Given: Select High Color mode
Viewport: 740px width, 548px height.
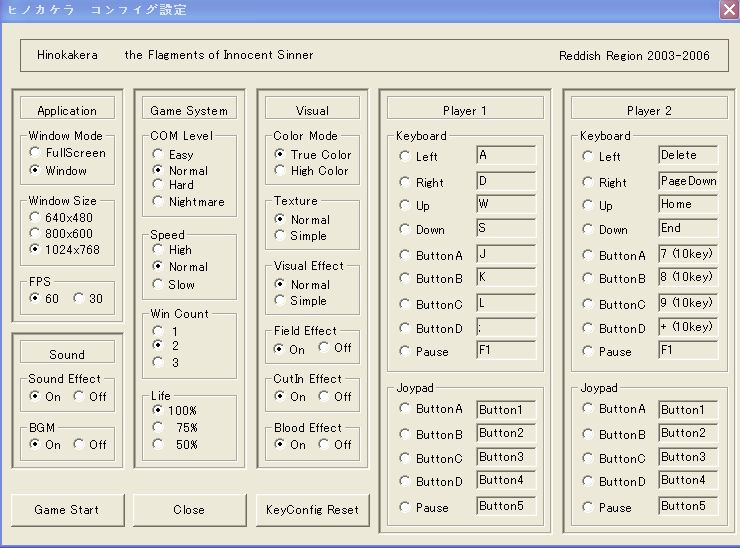Looking at the screenshot, I should tap(280, 170).
